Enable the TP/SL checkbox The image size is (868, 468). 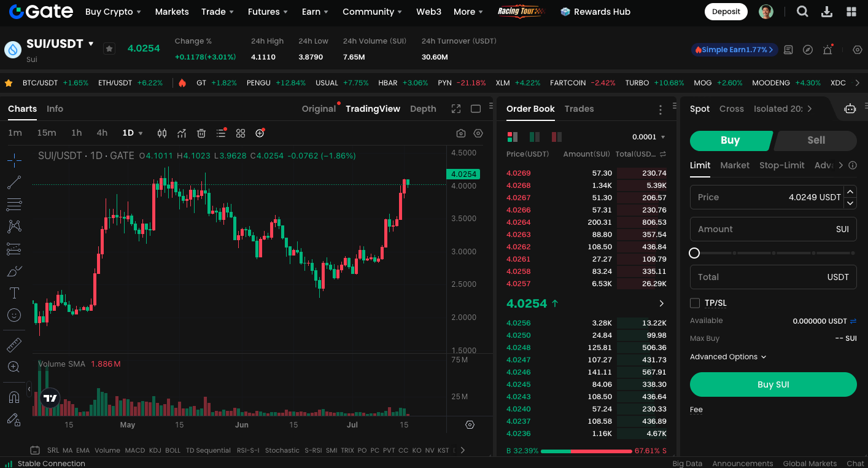tap(695, 303)
